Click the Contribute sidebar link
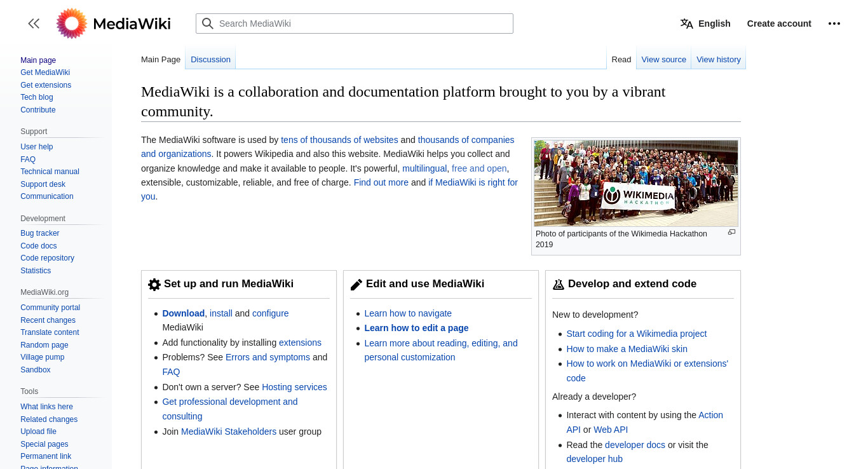The height and width of the screenshot is (469, 868). [38, 110]
